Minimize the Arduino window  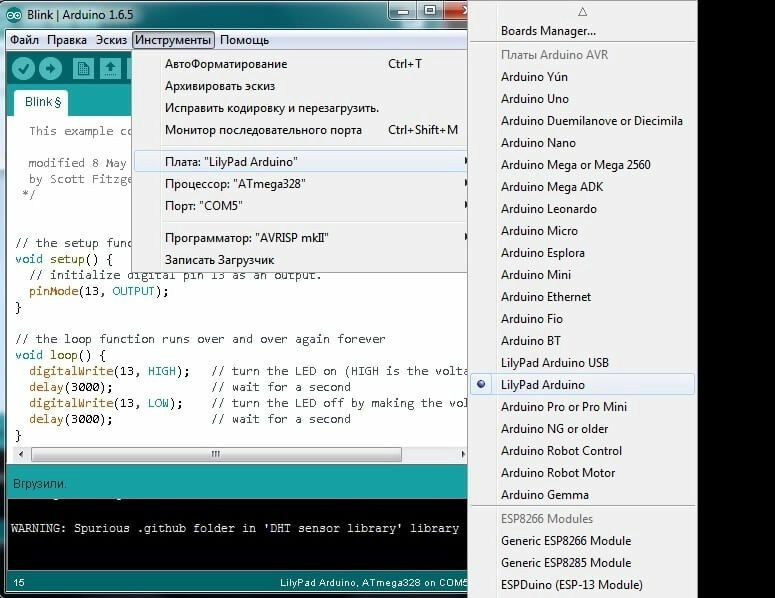(403, 11)
